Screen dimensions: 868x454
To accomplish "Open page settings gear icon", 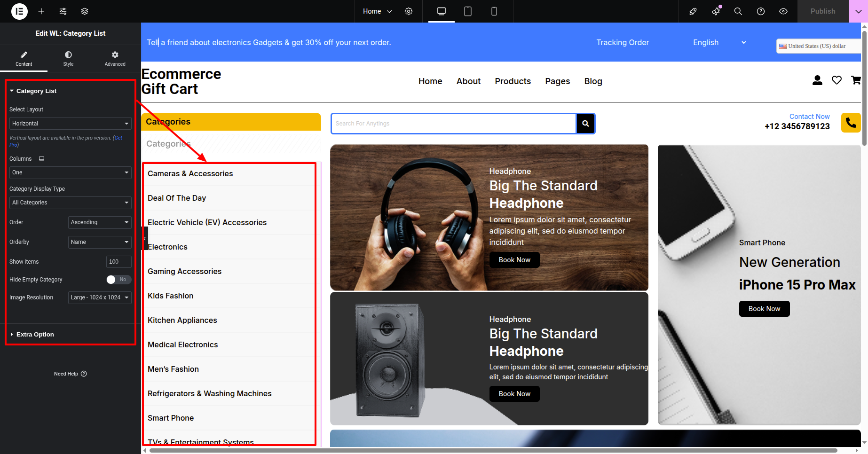I will (x=409, y=11).
